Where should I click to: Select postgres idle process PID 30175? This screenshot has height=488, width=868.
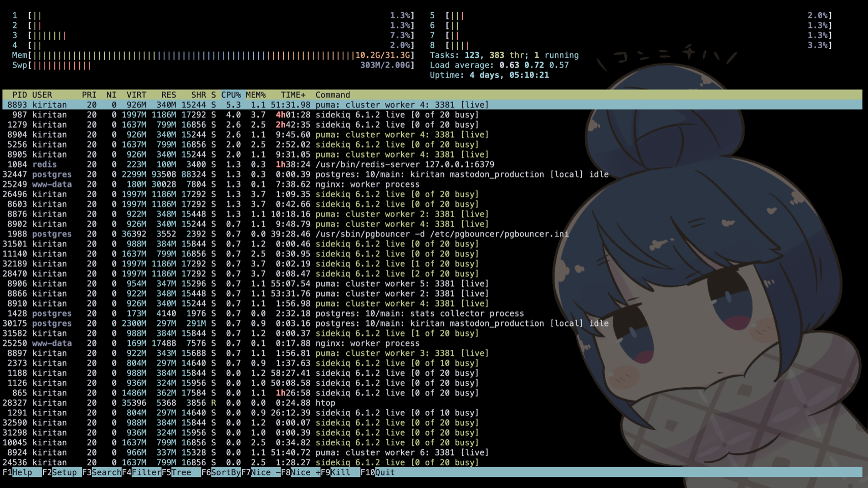point(432,323)
